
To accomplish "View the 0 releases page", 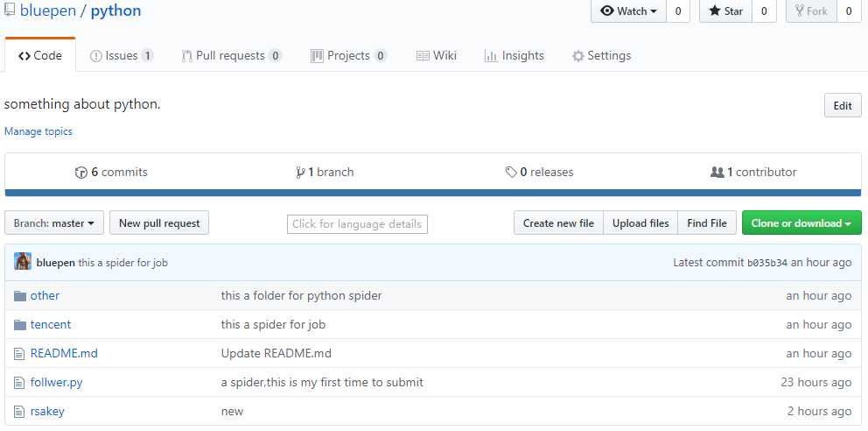I will point(540,173).
